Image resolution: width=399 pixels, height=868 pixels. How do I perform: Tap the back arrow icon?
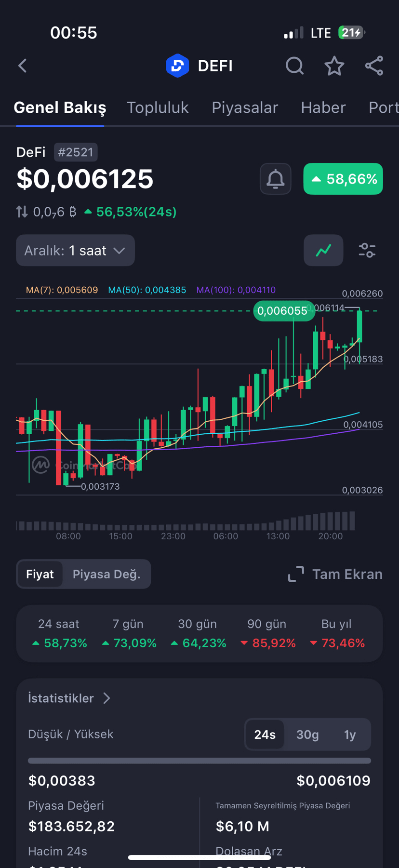click(23, 66)
